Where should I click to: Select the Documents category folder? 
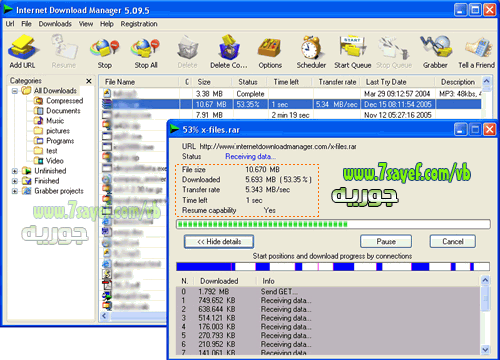pos(57,111)
